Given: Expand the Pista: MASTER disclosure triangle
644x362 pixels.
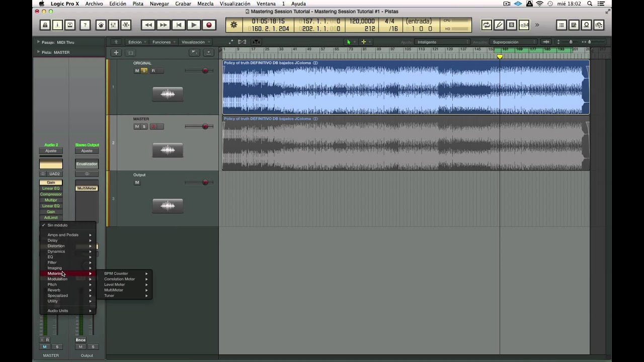Looking at the screenshot, I should tap(38, 52).
